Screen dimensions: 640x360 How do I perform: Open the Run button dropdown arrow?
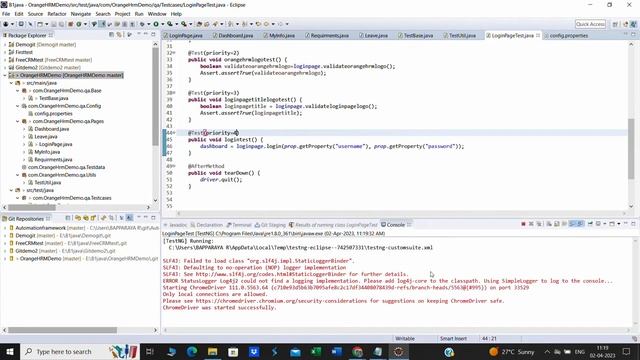(162, 24)
